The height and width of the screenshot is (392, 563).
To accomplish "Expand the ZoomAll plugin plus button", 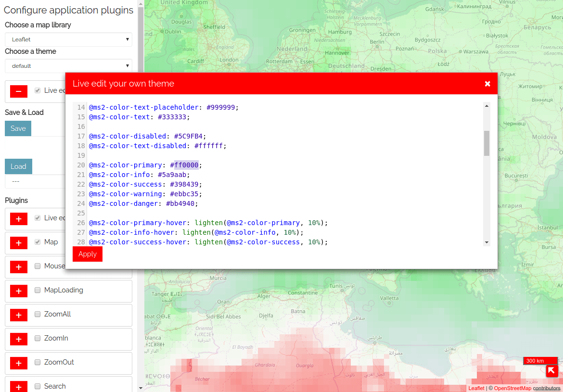I will 19,315.
